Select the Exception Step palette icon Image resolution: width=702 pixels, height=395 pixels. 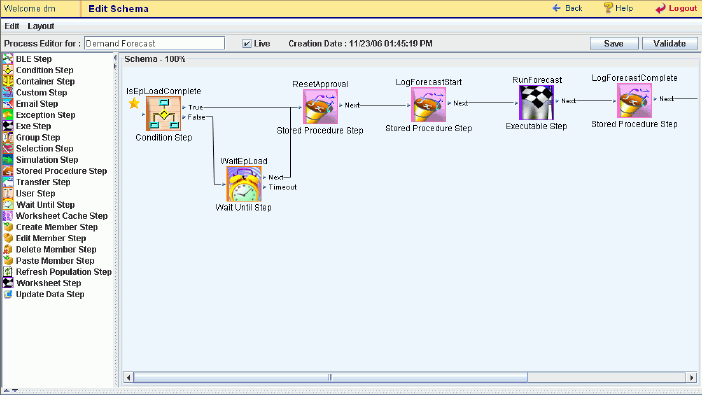[8, 115]
